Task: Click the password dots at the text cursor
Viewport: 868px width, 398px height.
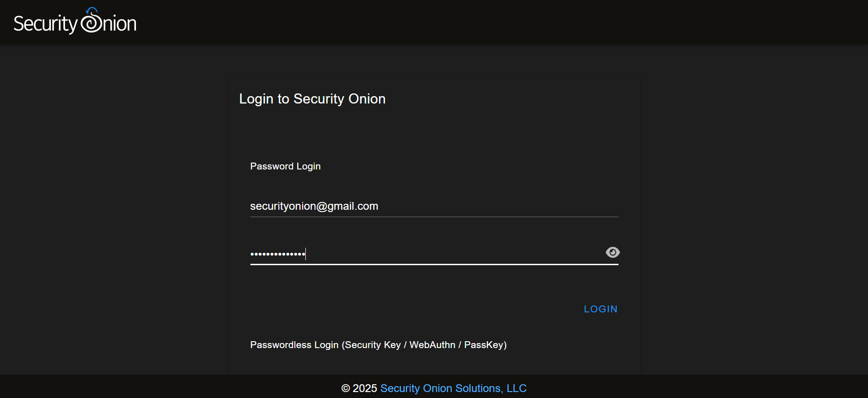Action: click(302, 254)
